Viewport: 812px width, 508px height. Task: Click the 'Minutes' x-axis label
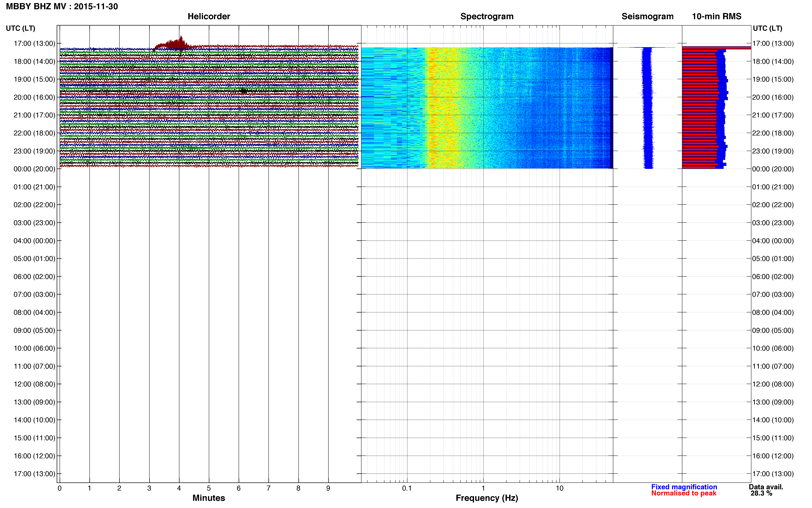point(208,498)
